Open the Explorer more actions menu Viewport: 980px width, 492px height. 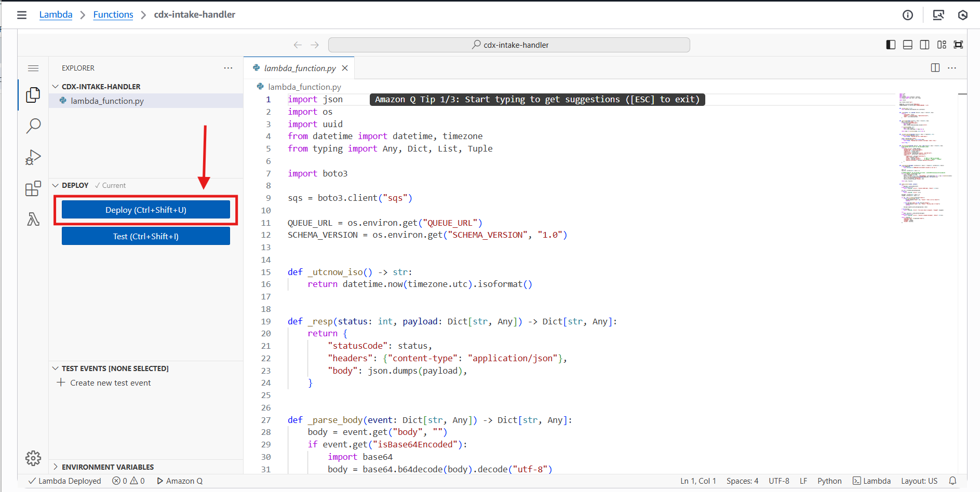(x=228, y=68)
